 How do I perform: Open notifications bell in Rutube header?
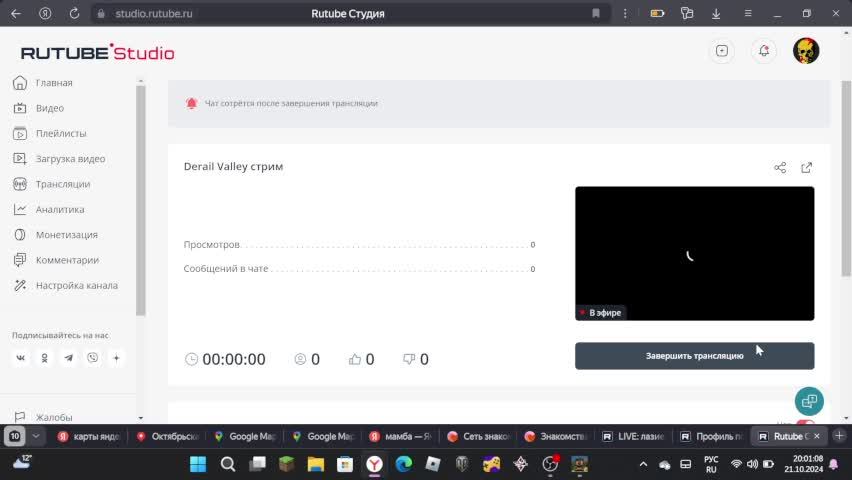click(764, 51)
